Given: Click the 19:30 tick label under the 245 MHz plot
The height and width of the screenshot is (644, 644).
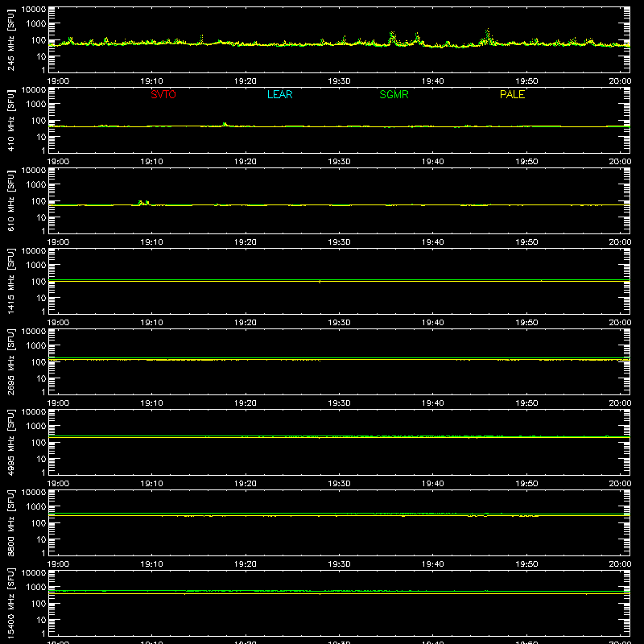Looking at the screenshot, I should coord(339,81).
